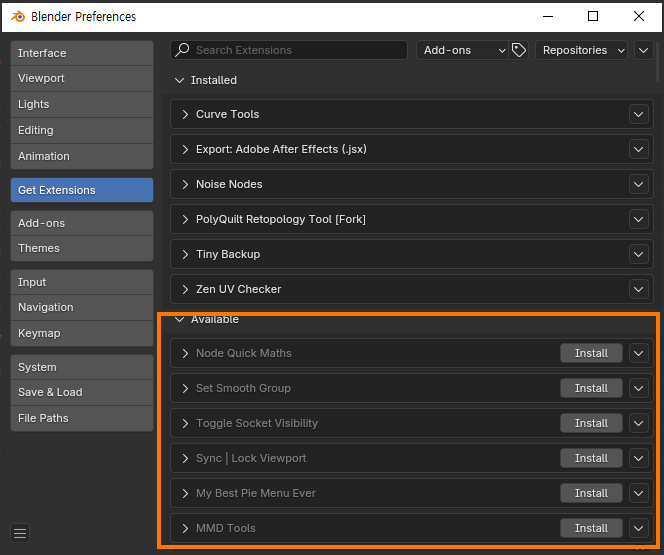664x555 pixels.
Task: Expand the Set Smooth Group entry
Action: point(185,388)
